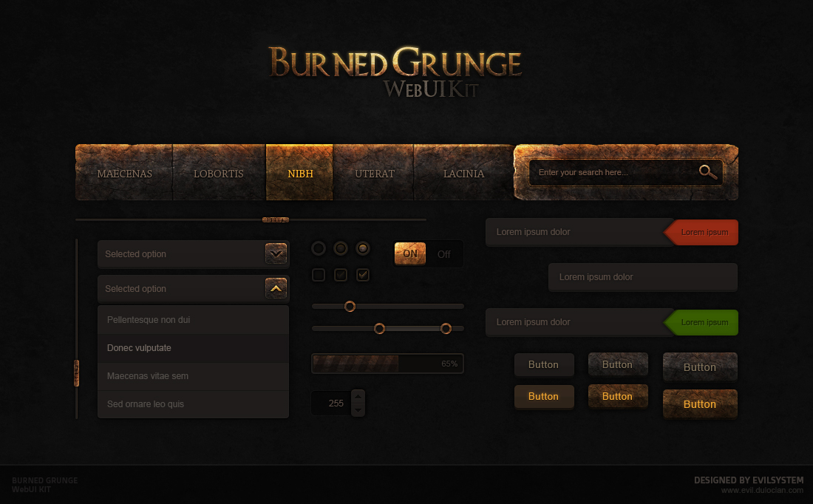Click the large orange textured Button

coord(699,404)
